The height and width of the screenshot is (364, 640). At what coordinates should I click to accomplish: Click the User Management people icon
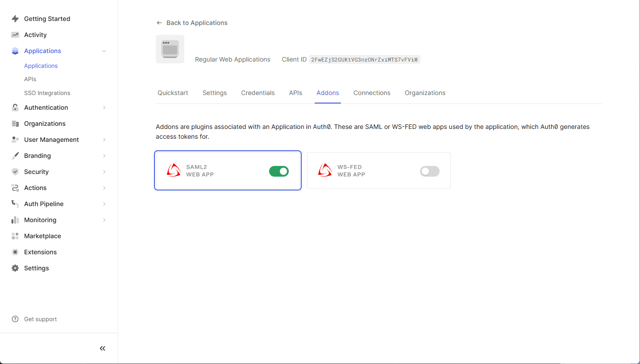[15, 140]
